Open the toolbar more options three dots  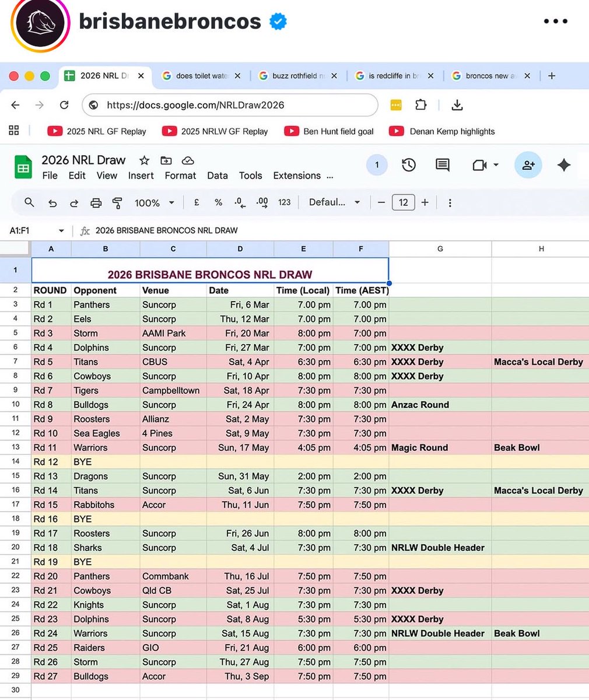tap(450, 203)
